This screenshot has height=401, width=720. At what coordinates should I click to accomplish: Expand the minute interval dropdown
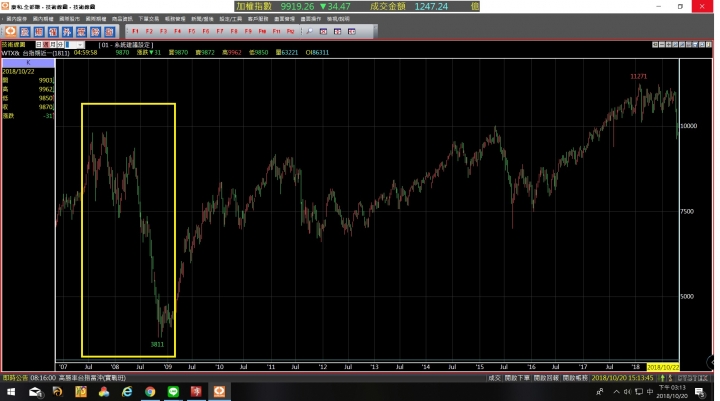coord(80,45)
